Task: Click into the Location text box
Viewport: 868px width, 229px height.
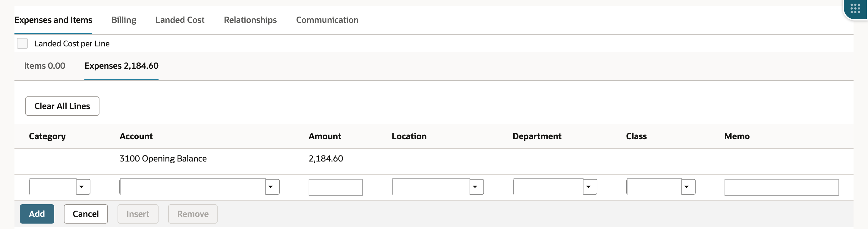Action: point(431,187)
